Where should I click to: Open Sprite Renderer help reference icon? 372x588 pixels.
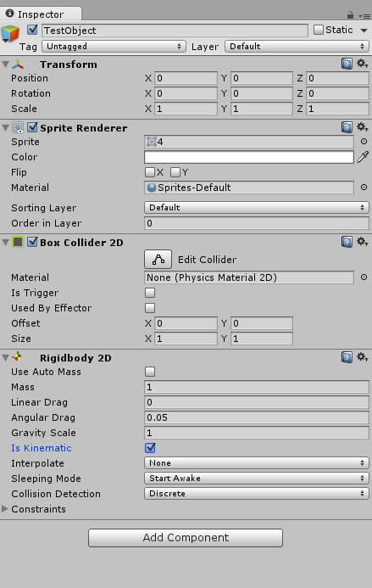[347, 127]
